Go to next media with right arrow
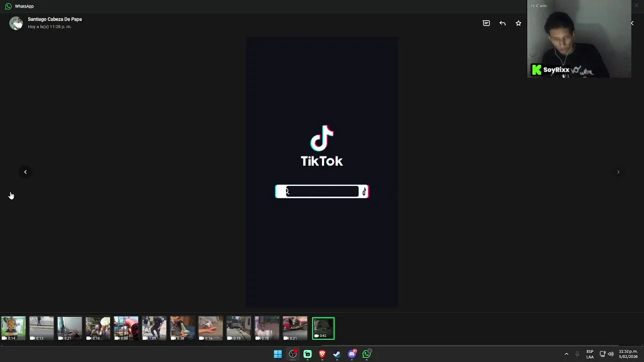The width and height of the screenshot is (644, 362). [618, 172]
